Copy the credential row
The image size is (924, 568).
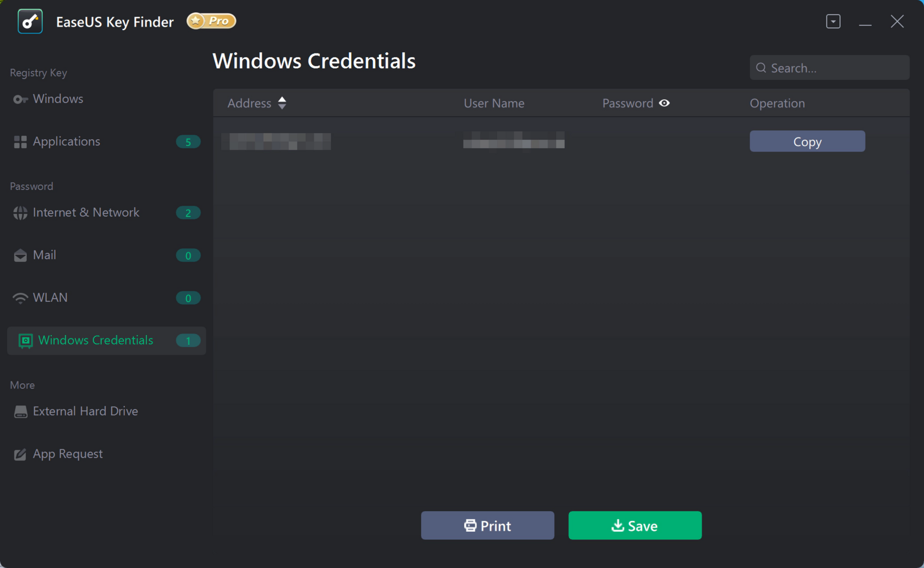click(x=807, y=141)
